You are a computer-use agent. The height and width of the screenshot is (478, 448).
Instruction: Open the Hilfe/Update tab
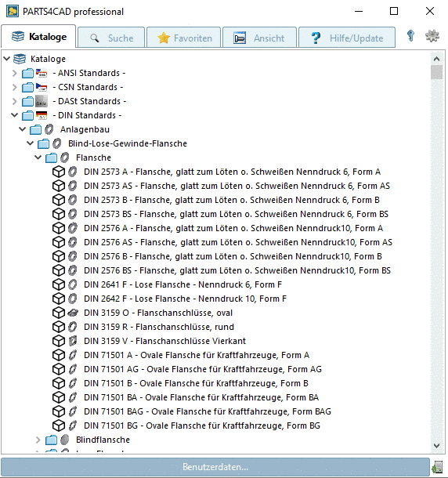347,38
